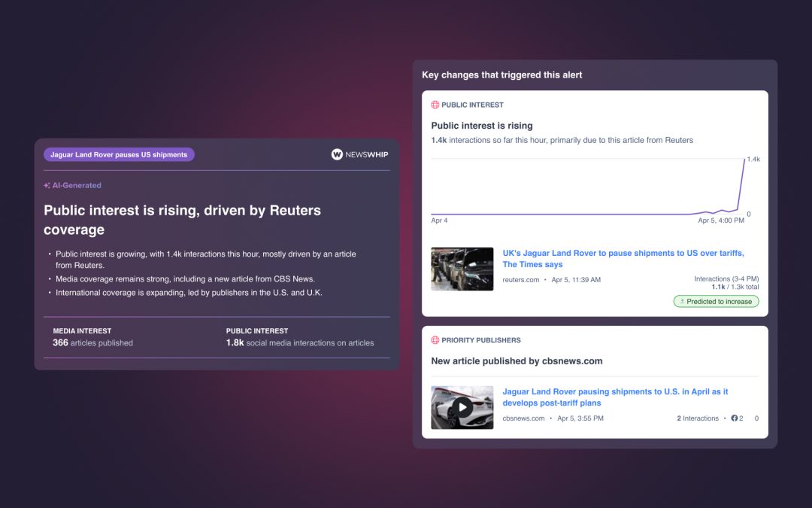
Task: Click the globe icon beside Public Interest
Action: click(435, 105)
